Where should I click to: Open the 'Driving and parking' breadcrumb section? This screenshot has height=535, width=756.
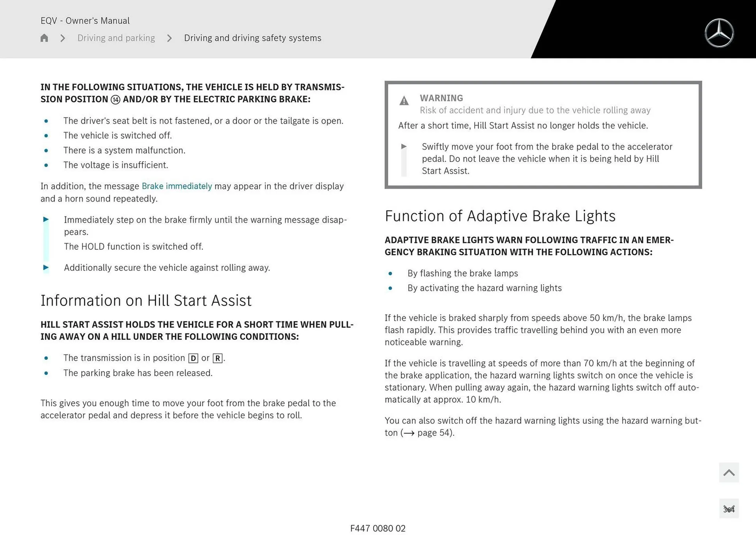[116, 38]
